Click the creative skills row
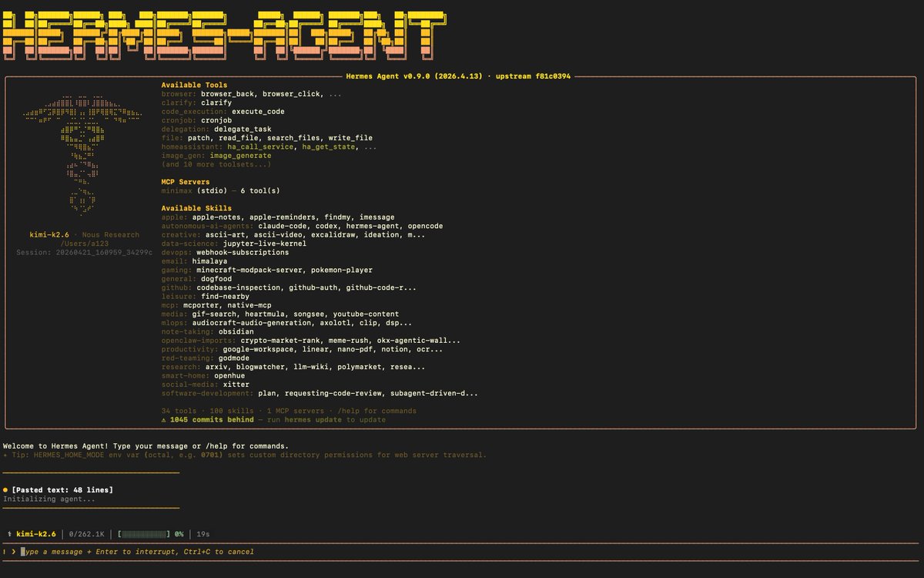924x578 pixels. pos(293,235)
